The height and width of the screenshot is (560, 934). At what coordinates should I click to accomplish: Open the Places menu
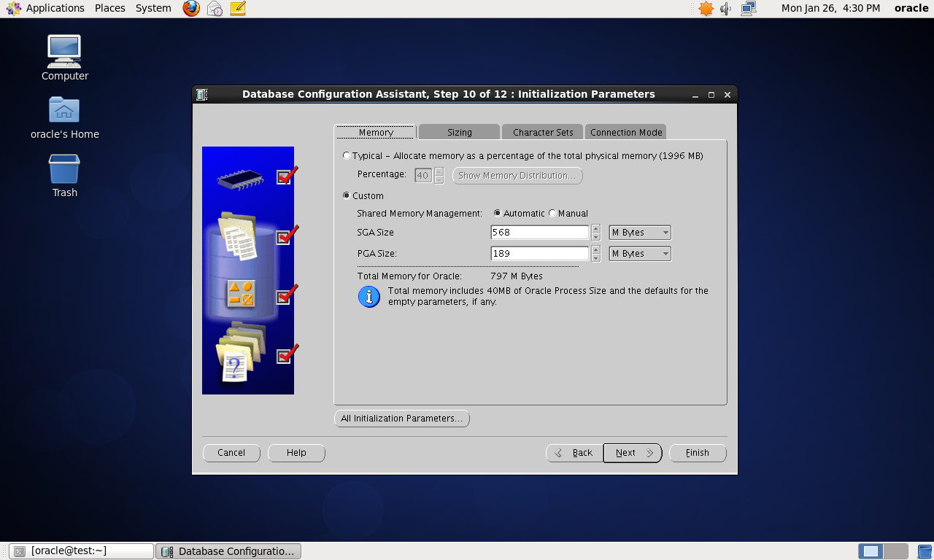tap(110, 8)
